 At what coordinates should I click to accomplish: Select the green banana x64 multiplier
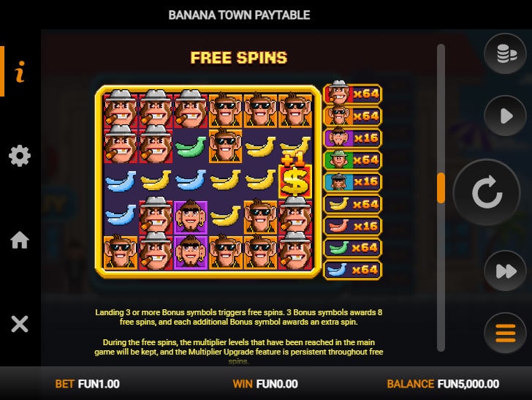coord(353,248)
